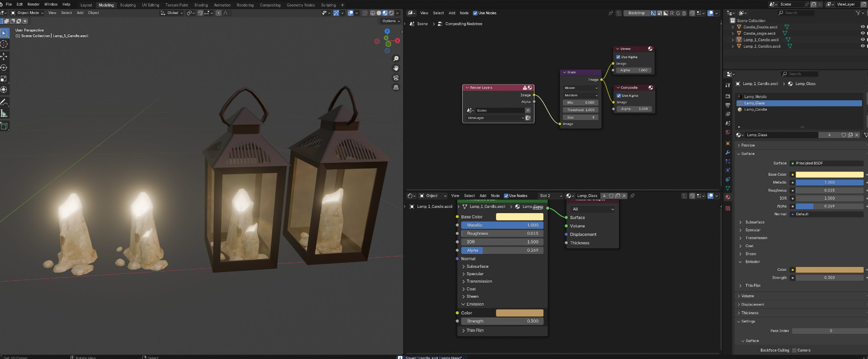
Task: Click Emission Color swatch in shader node
Action: click(519, 313)
